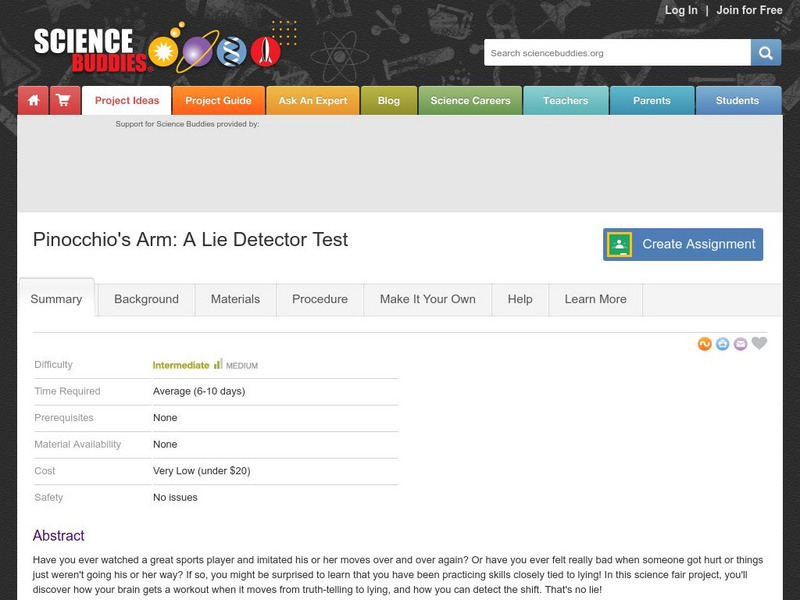Click the orange wave share icon
The height and width of the screenshot is (600, 800).
[705, 344]
